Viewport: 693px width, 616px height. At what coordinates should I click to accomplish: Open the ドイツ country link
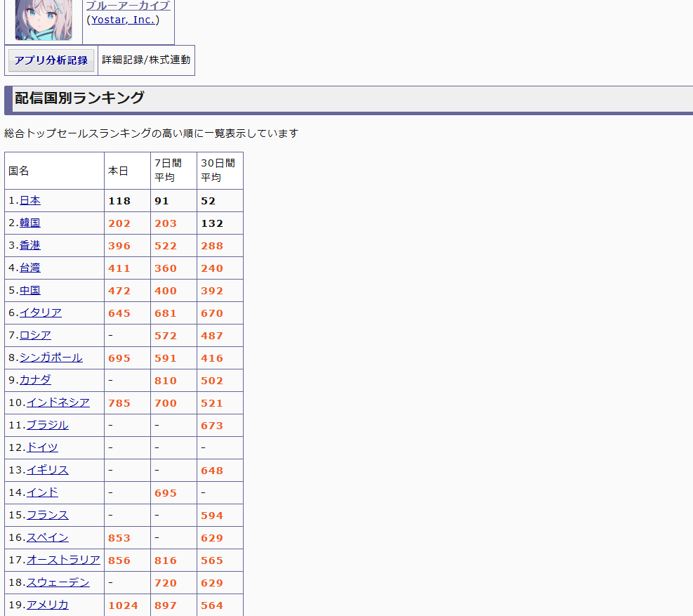[x=42, y=447]
